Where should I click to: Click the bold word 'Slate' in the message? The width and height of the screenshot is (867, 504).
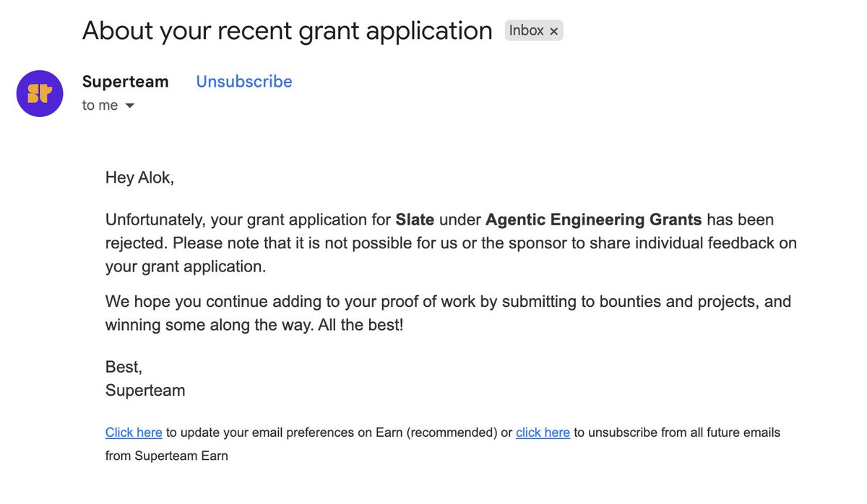(x=415, y=219)
